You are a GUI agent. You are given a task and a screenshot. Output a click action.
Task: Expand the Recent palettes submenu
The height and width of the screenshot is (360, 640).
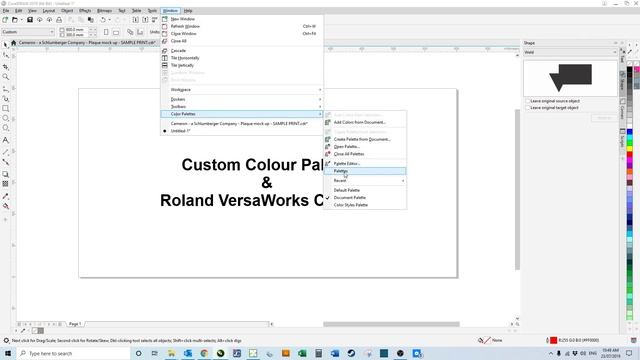click(x=365, y=180)
